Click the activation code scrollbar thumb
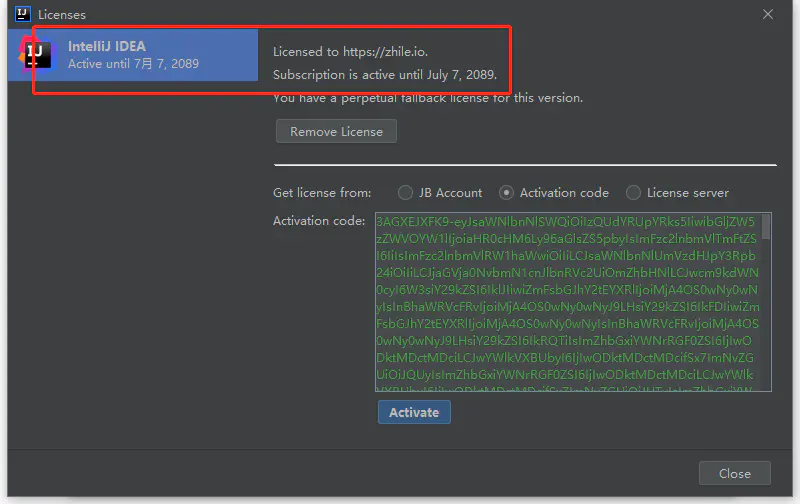 (x=766, y=226)
